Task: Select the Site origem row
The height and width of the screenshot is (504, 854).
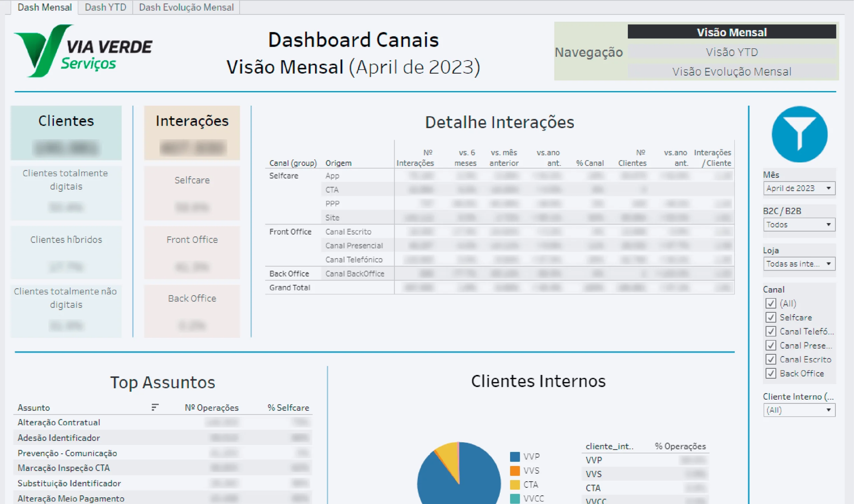Action: [527, 217]
